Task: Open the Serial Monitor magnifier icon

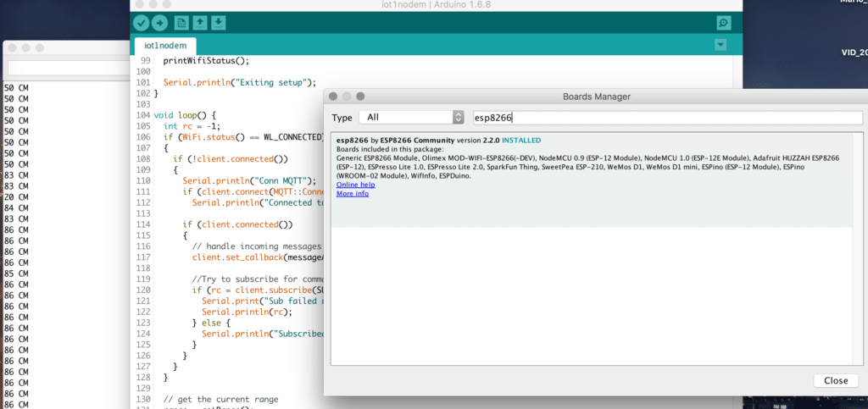Action: [x=724, y=23]
